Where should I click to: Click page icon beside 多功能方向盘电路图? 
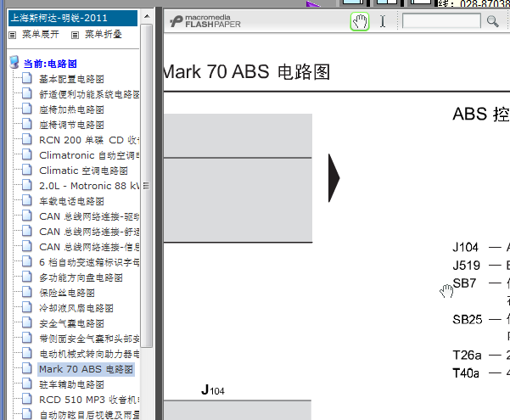tap(26, 277)
